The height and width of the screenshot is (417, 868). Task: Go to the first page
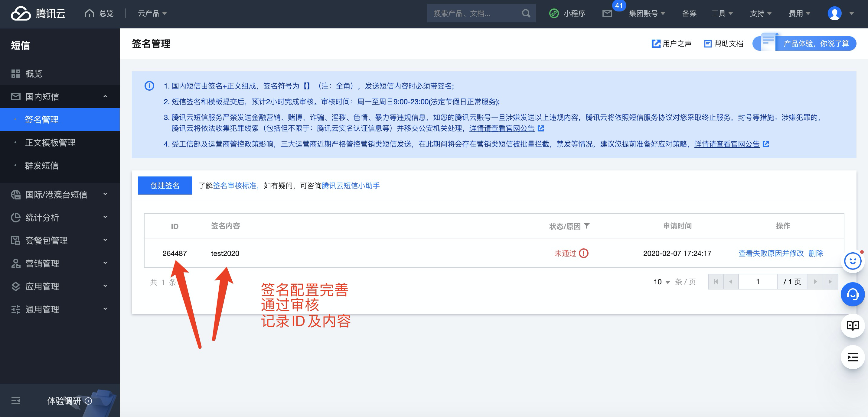coord(716,282)
